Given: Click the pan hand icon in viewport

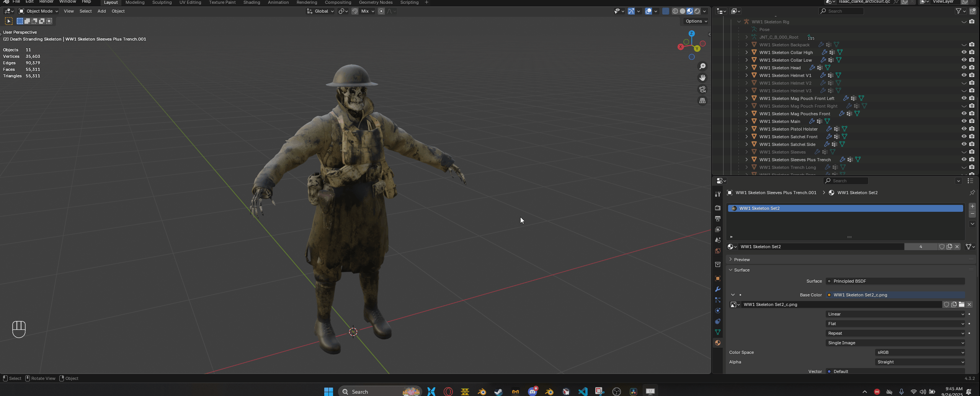Looking at the screenshot, I should [x=702, y=78].
